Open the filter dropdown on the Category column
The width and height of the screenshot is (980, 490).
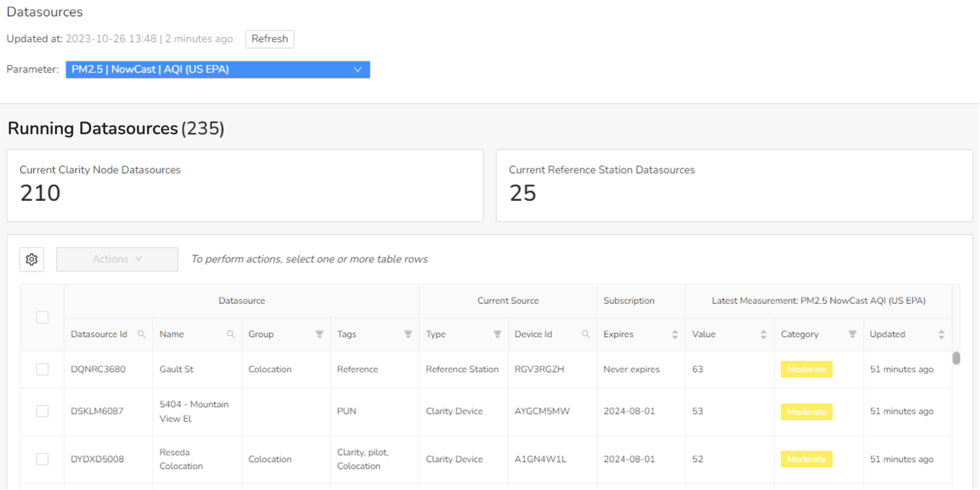point(853,334)
